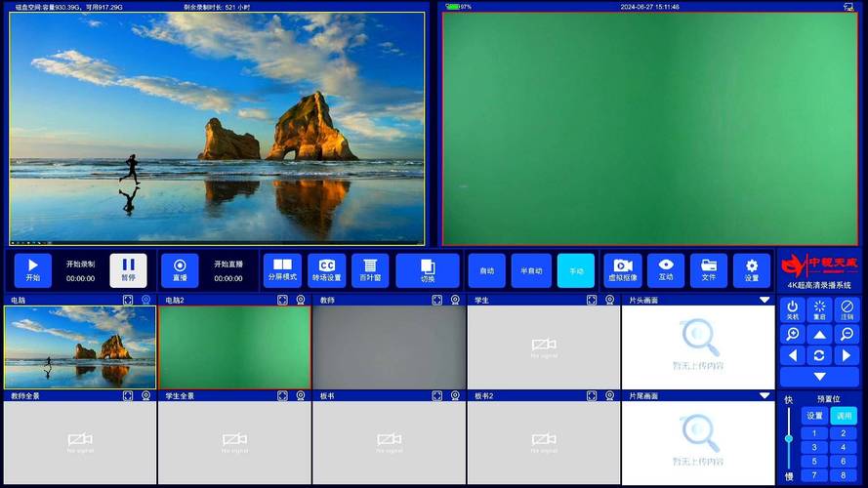
Task: Open 分屏模式 split-screen mode
Action: click(282, 270)
